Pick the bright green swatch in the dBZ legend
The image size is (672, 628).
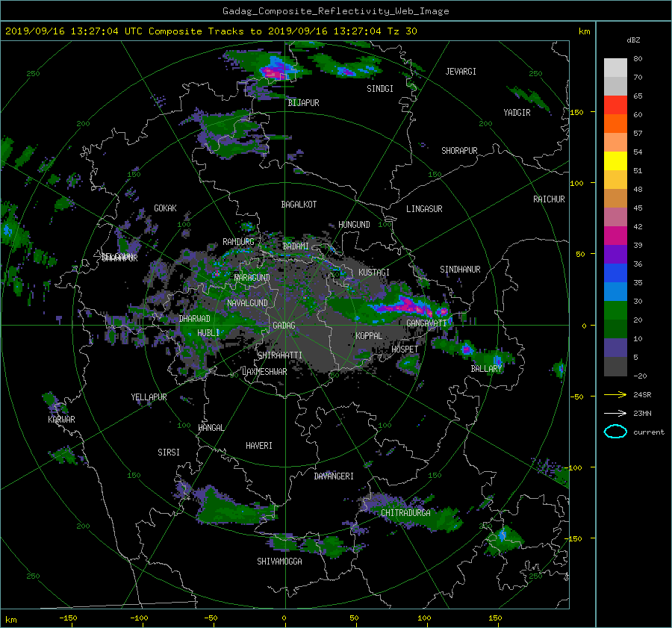coord(615,311)
